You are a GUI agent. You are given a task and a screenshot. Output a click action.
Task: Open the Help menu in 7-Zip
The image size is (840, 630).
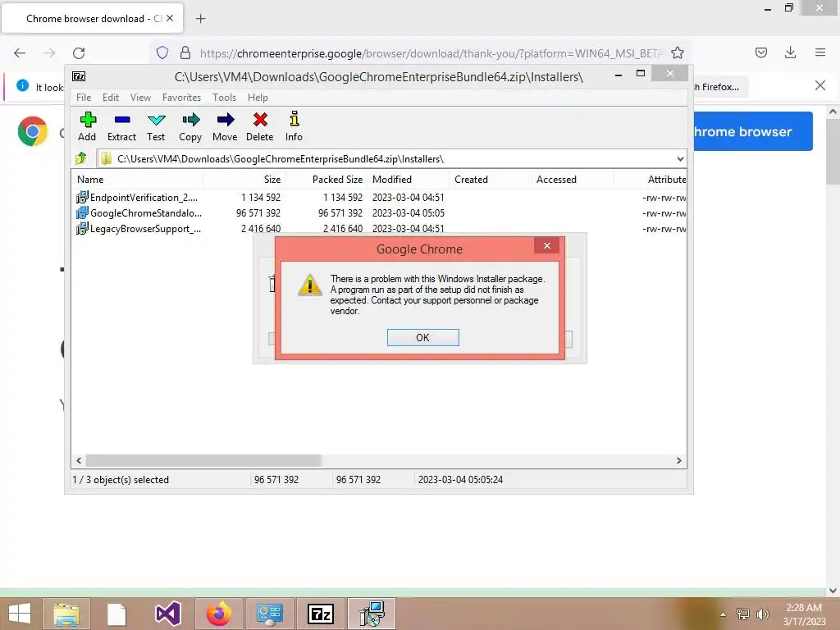pyautogui.click(x=258, y=98)
